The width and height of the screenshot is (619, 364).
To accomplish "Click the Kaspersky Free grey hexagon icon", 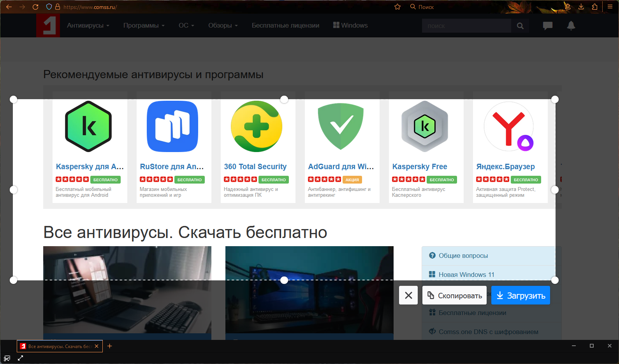I will point(425,126).
